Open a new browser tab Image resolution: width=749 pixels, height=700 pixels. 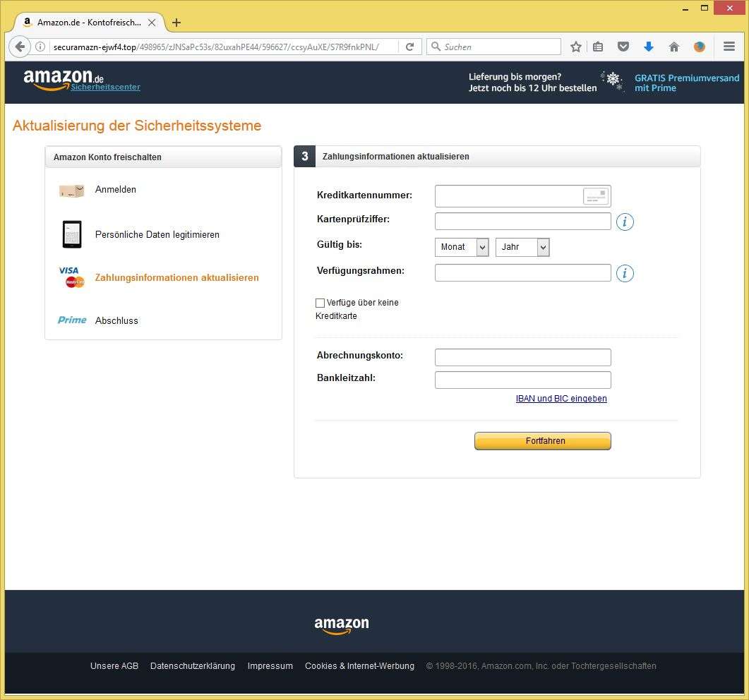coord(176,22)
